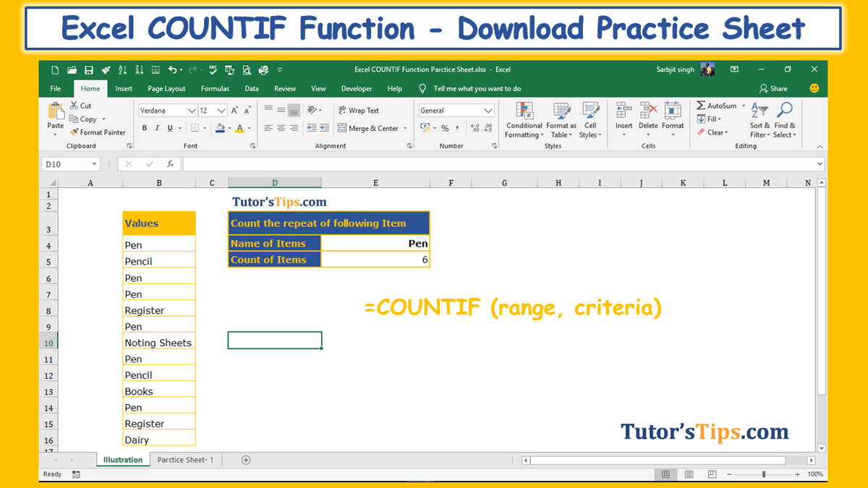Open Cell Styles gallery
The image size is (868, 488).
point(590,120)
